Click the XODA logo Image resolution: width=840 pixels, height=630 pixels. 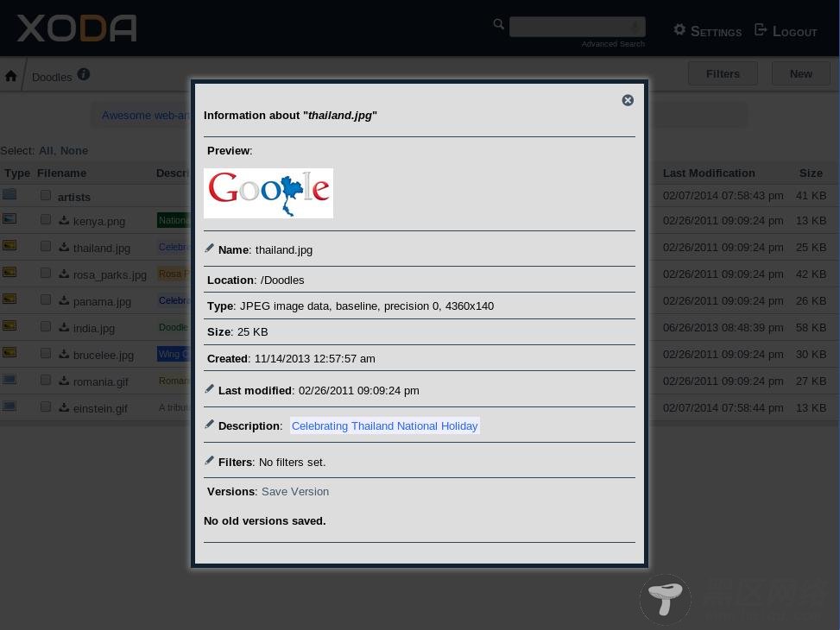click(77, 28)
